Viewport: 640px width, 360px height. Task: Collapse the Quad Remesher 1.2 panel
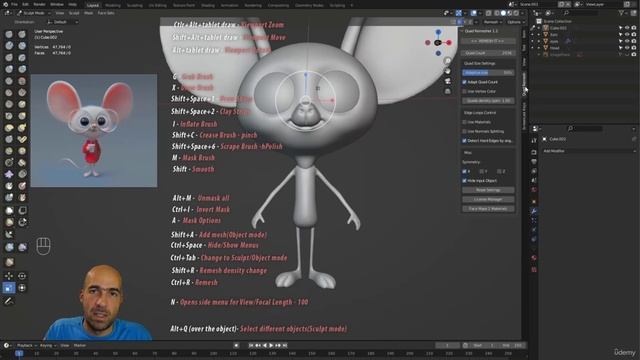click(462, 31)
